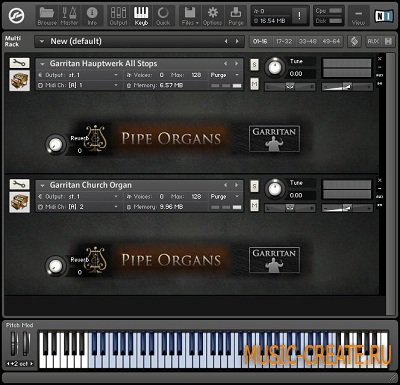Click the Pitch wheel
This screenshot has width=400, height=385.
[14, 343]
